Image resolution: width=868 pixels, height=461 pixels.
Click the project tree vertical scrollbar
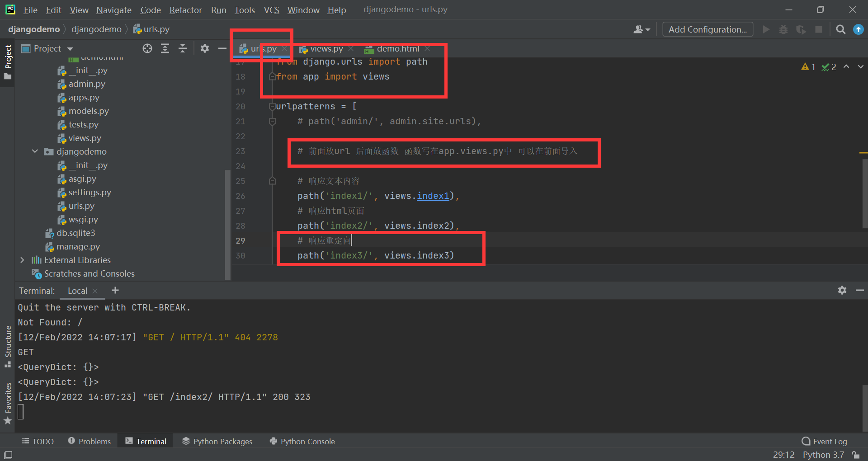click(x=228, y=224)
